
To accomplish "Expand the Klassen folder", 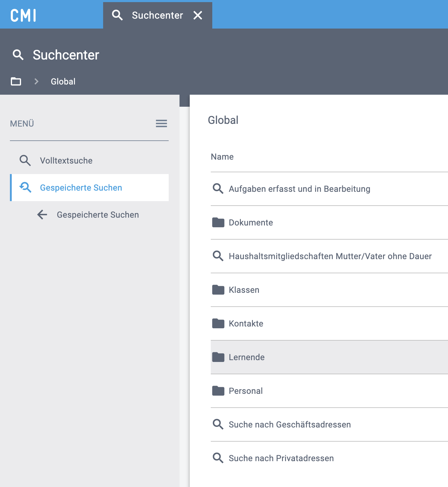I will (244, 290).
